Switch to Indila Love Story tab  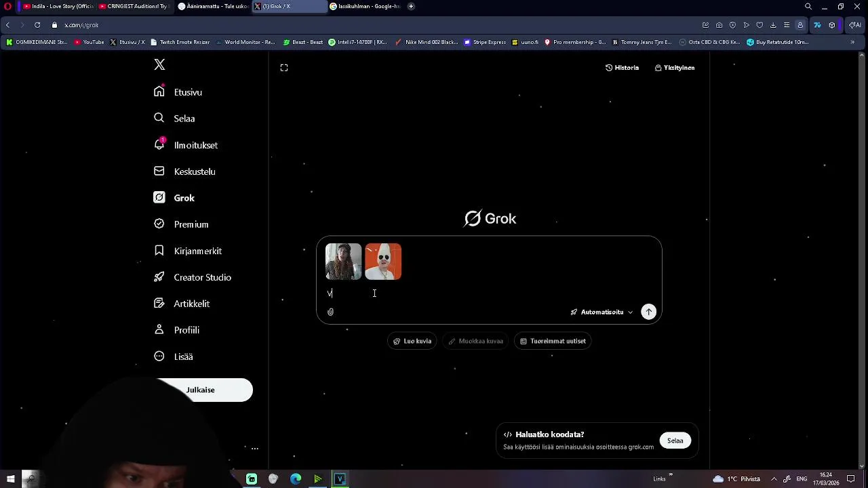coord(58,6)
